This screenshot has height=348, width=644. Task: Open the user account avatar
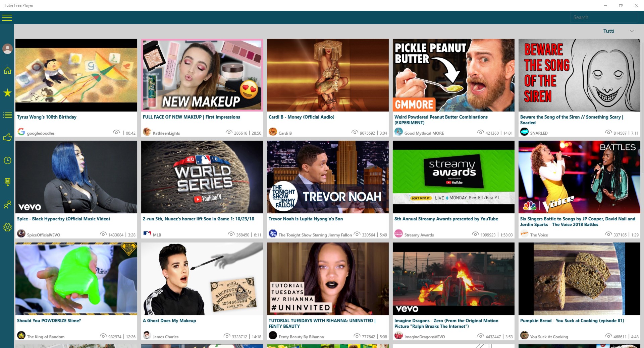(x=7, y=49)
